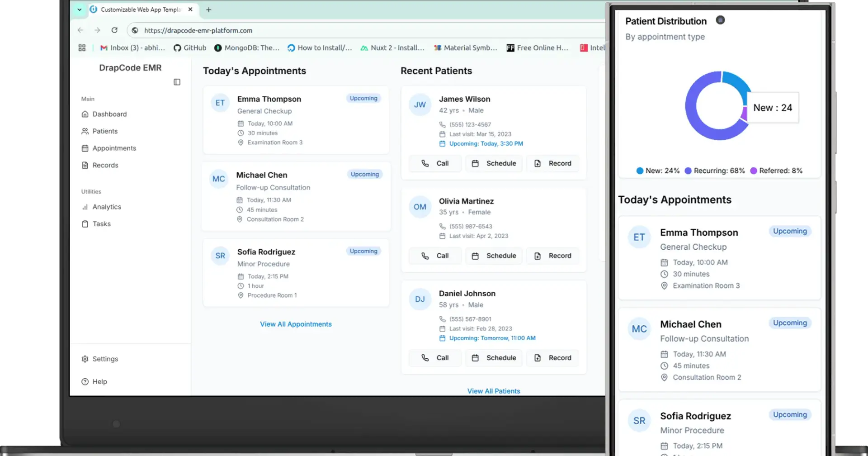
Task: Open View All Patients
Action: 493,391
